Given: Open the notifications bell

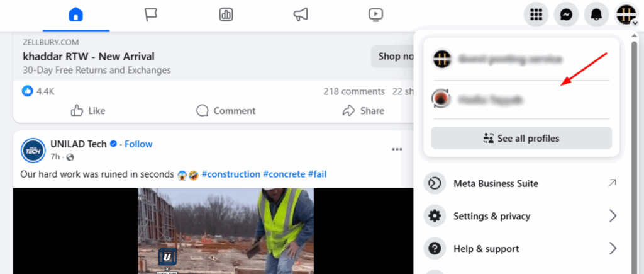Looking at the screenshot, I should click(596, 14).
